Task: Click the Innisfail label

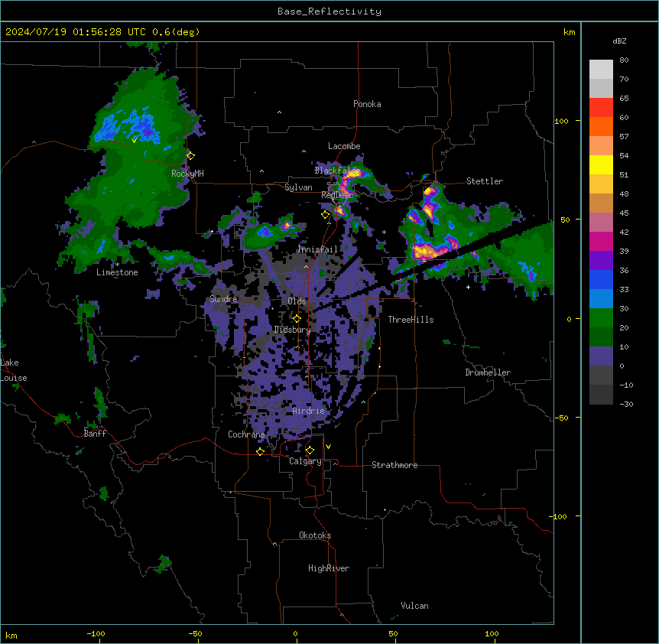Action: point(317,249)
